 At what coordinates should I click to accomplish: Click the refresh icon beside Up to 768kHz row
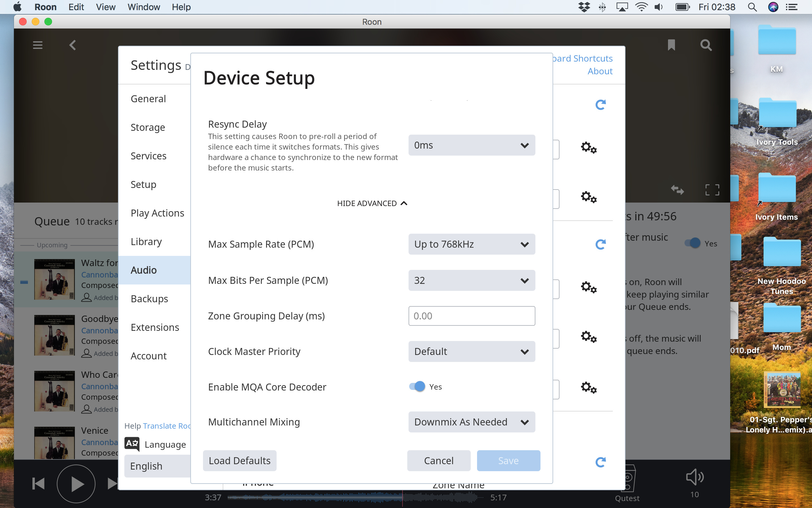(600, 244)
